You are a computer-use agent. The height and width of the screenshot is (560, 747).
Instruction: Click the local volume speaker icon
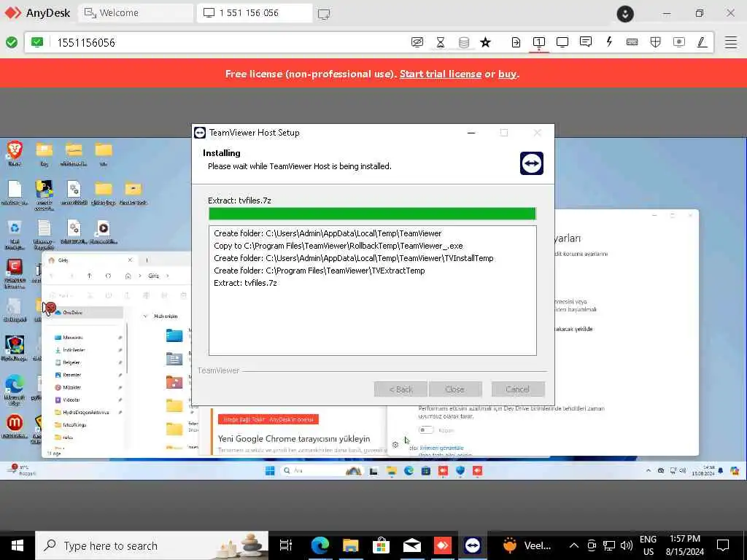[x=627, y=545]
